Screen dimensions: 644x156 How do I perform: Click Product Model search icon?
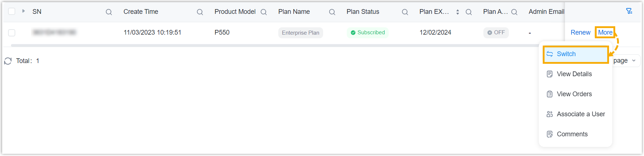coord(264,12)
